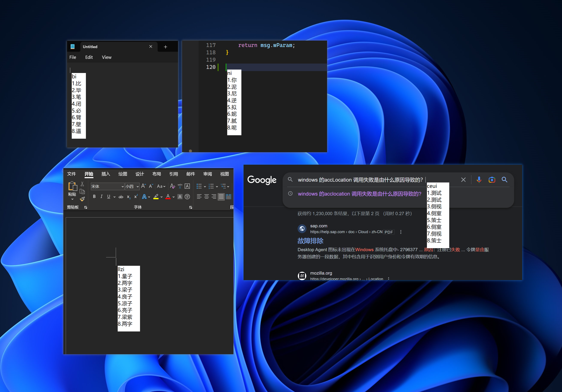Click the Strikethrough text icon
562x392 pixels.
click(121, 197)
